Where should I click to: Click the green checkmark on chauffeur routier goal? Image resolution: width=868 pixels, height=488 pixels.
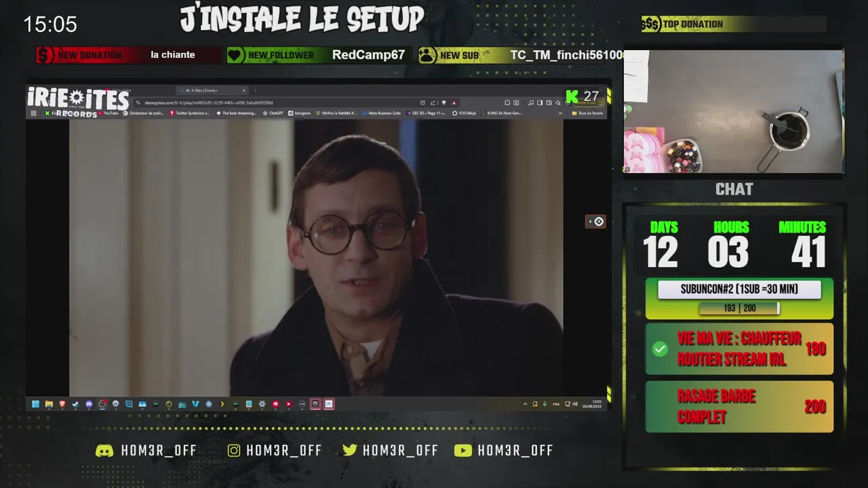(660, 349)
